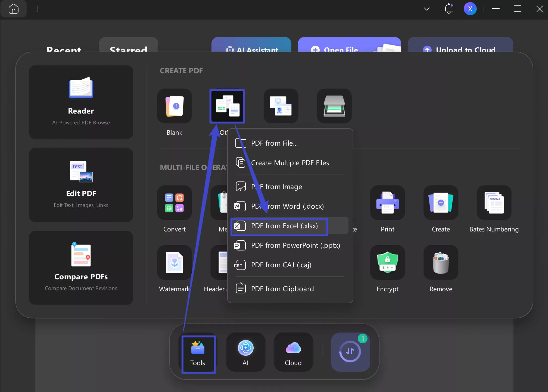
Task: Click the Remove trash bin icon
Action: click(x=441, y=263)
